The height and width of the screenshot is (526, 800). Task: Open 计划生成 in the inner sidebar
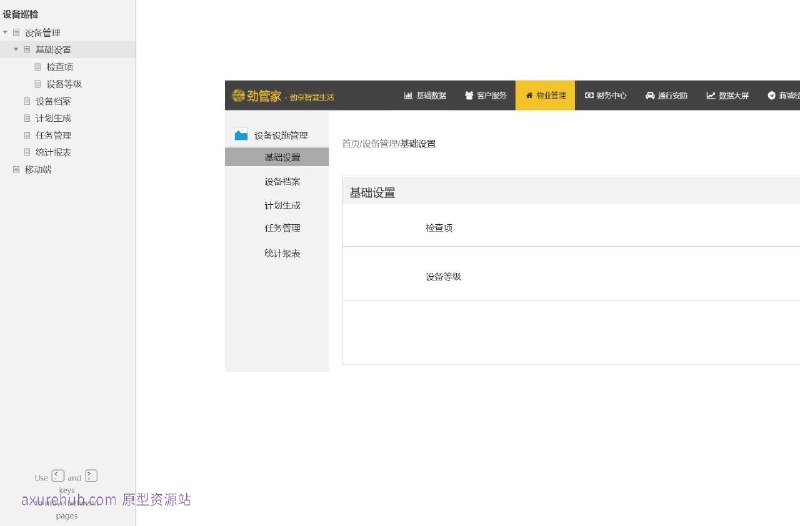tap(282, 205)
